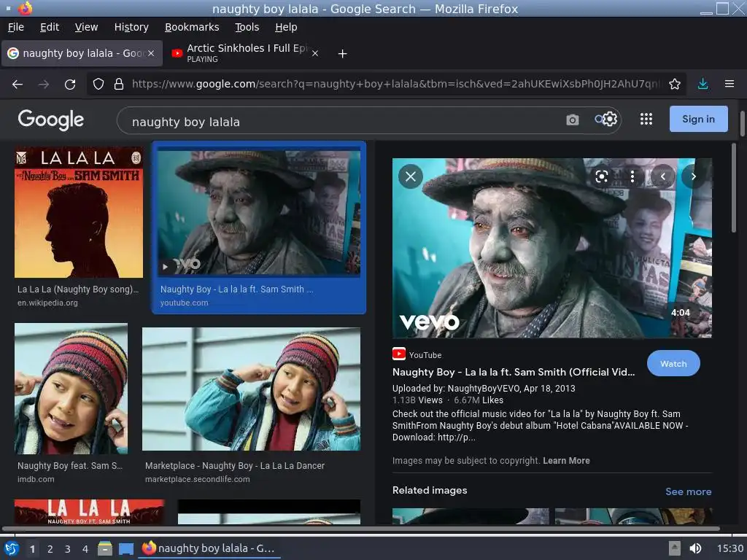Bookmark this page with the star
This screenshot has width=747, height=560.
pos(675,85)
